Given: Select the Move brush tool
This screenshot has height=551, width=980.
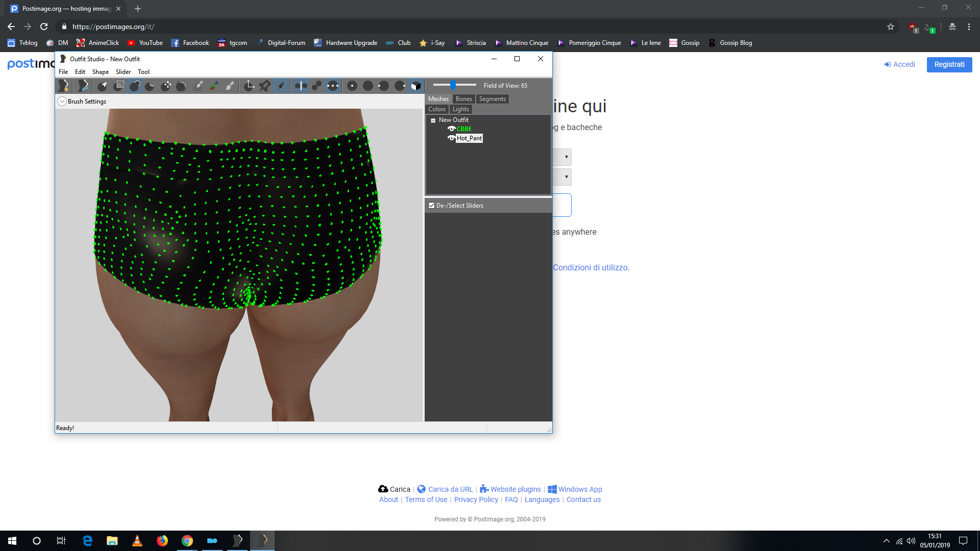Looking at the screenshot, I should 166,86.
